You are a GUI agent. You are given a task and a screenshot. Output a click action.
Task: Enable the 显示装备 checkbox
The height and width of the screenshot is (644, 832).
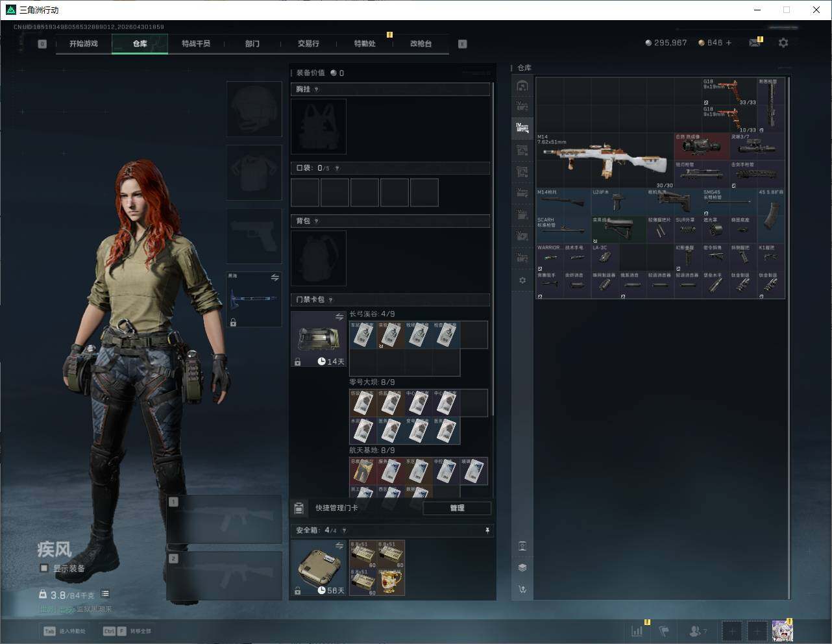click(44, 568)
